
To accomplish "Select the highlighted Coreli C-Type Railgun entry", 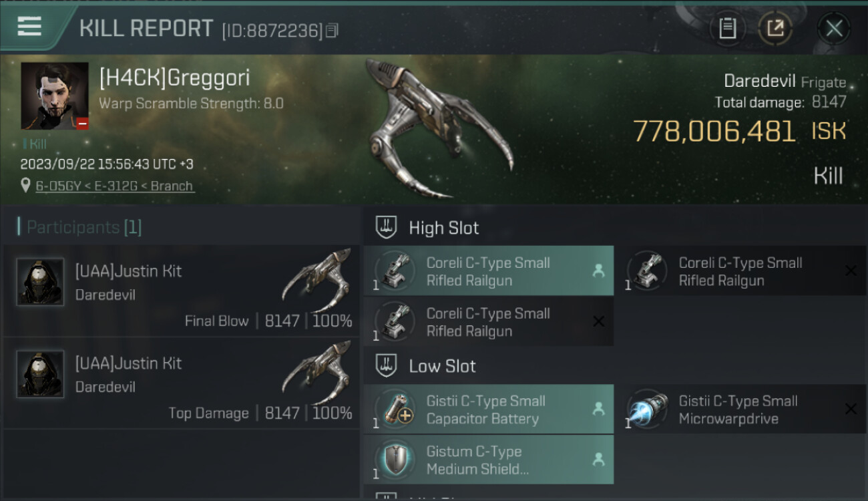I will (488, 271).
